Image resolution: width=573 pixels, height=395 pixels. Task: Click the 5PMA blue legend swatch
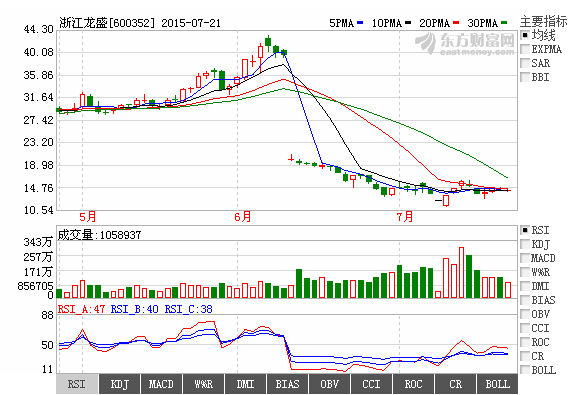tap(360, 23)
